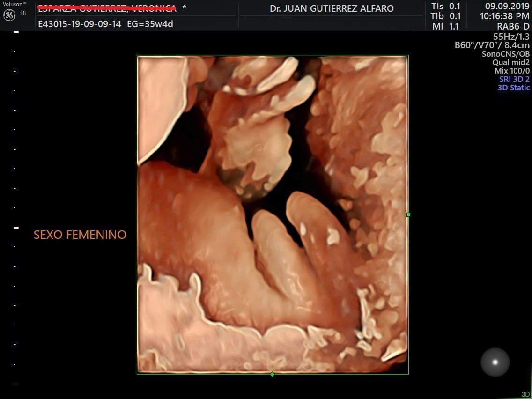Select the exam ID E43015-19-09-09-14
Screen dimensions: 532x399
80,24
